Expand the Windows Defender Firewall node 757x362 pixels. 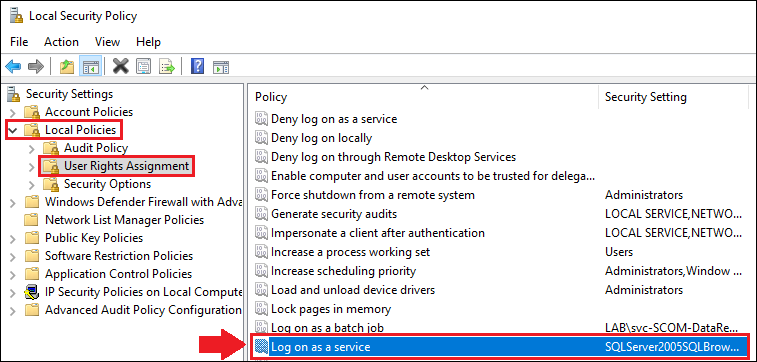(13, 202)
